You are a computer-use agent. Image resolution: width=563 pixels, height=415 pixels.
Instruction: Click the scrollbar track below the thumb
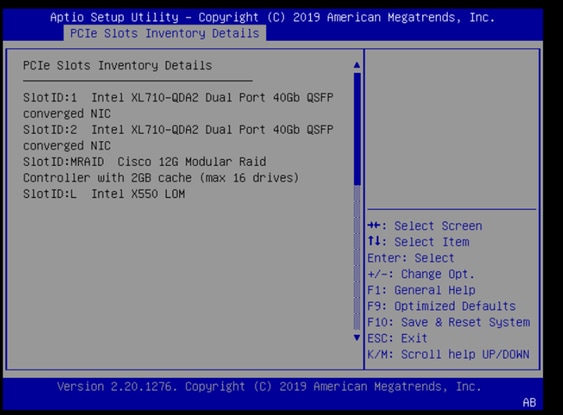coord(357,258)
